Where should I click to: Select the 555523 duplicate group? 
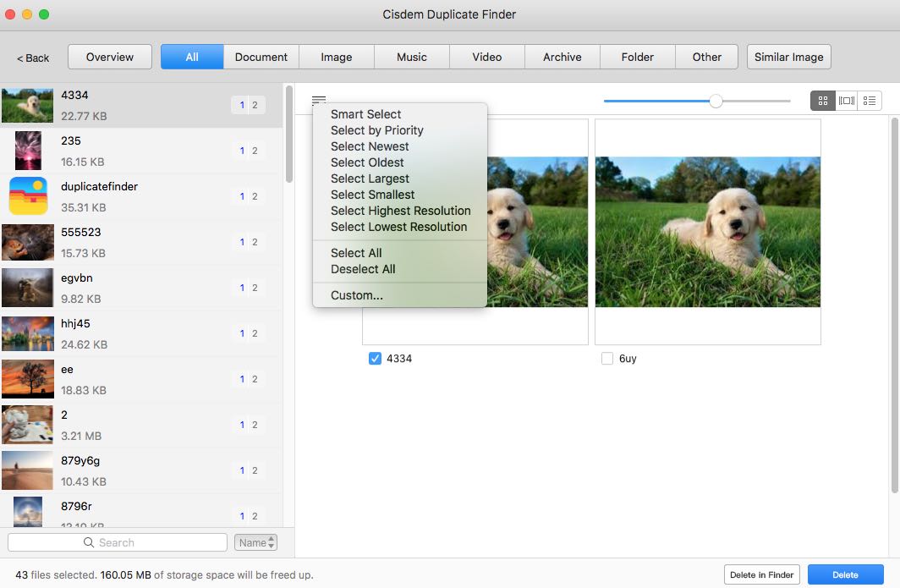point(141,242)
